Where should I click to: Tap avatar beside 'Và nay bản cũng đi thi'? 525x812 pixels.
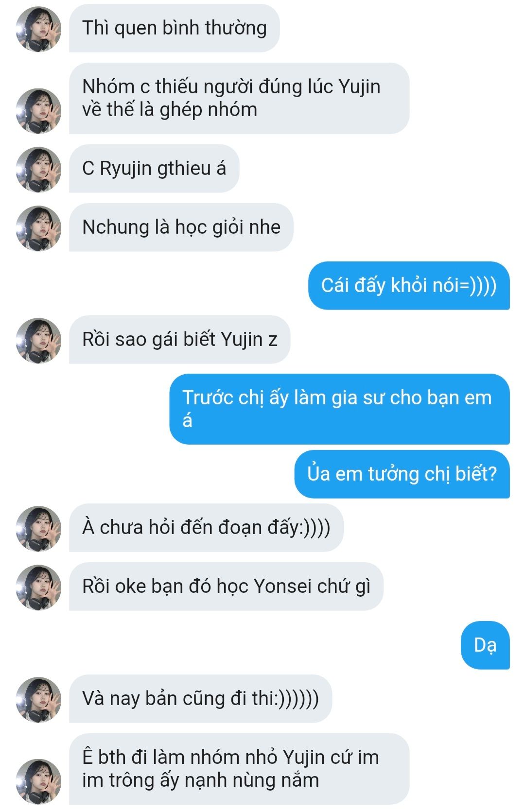(x=38, y=699)
